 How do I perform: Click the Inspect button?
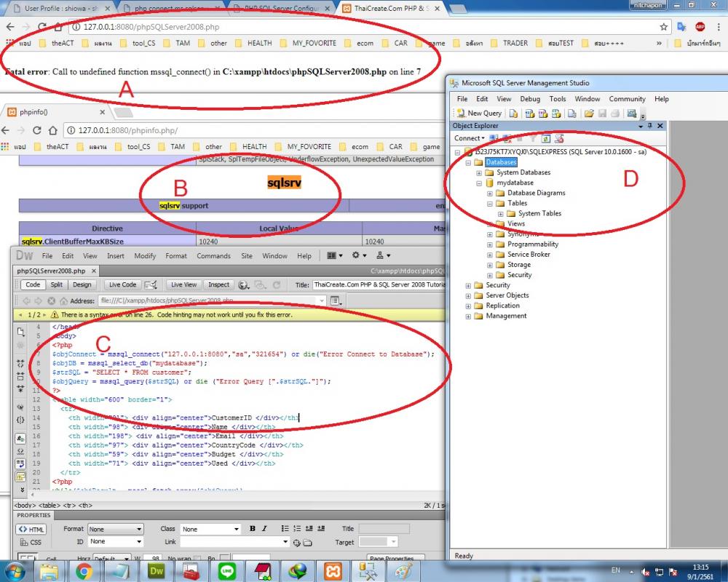click(218, 285)
